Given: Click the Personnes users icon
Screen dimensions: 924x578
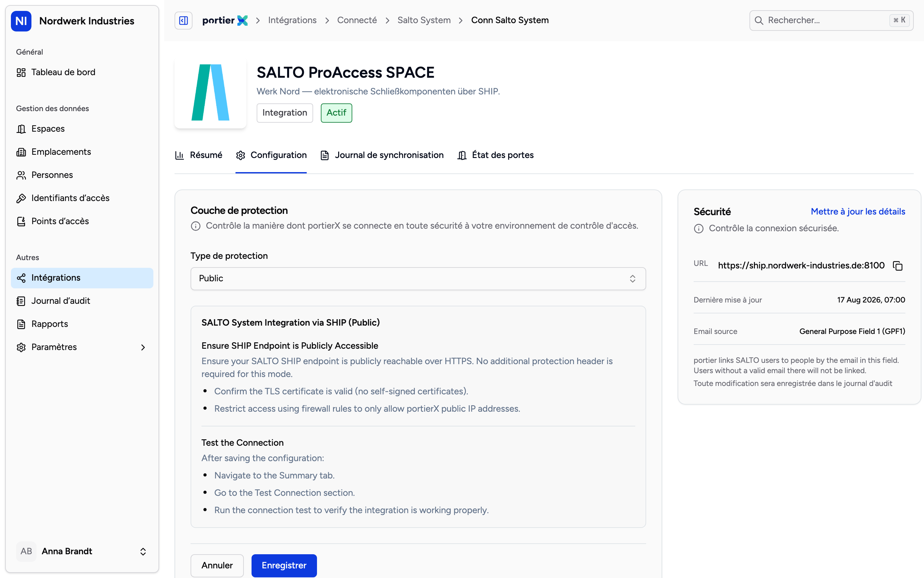Looking at the screenshot, I should tap(21, 175).
